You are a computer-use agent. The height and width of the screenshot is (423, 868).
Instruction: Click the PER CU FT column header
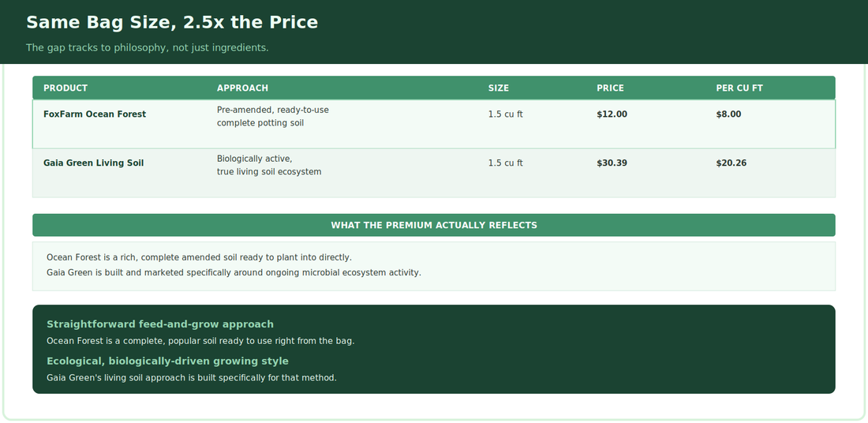tap(739, 88)
